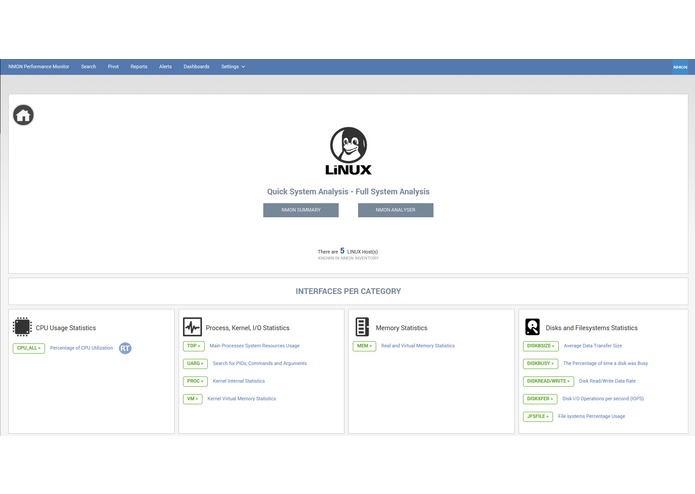Open the DISKBUSY dropdown

[540, 364]
